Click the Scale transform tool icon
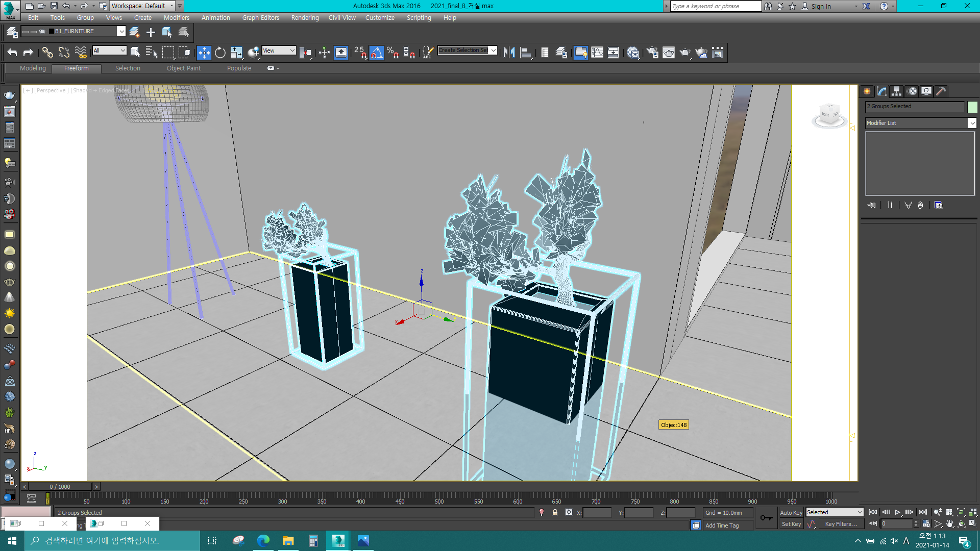The height and width of the screenshot is (551, 980). click(236, 53)
